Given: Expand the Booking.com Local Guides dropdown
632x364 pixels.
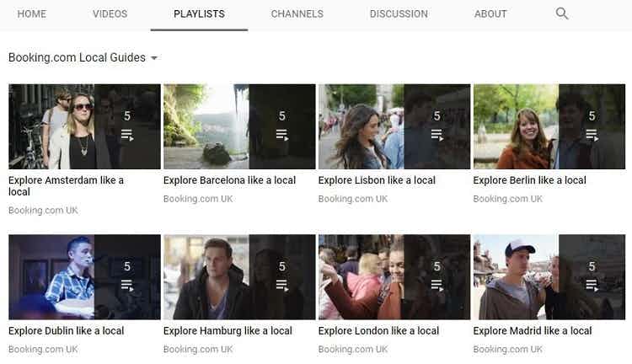Looking at the screenshot, I should point(153,58).
